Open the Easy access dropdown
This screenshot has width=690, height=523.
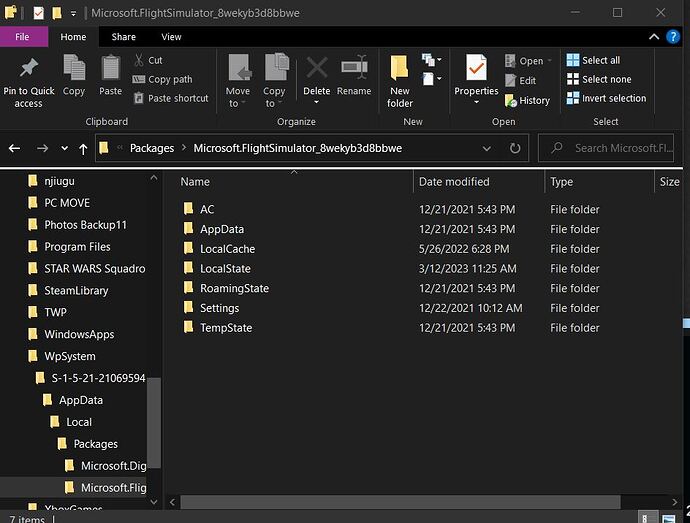click(x=431, y=79)
